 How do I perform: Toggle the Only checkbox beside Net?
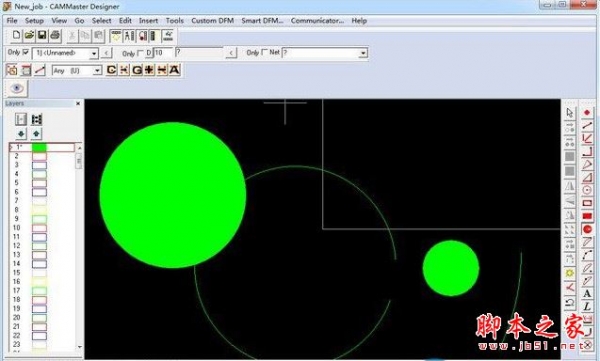click(264, 52)
